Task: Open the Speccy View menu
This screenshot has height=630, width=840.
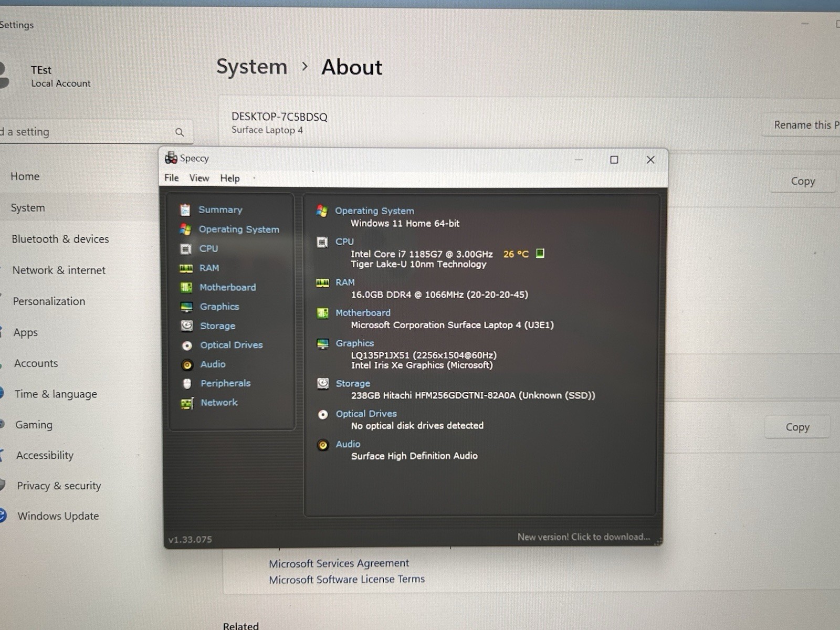Action: click(x=199, y=178)
